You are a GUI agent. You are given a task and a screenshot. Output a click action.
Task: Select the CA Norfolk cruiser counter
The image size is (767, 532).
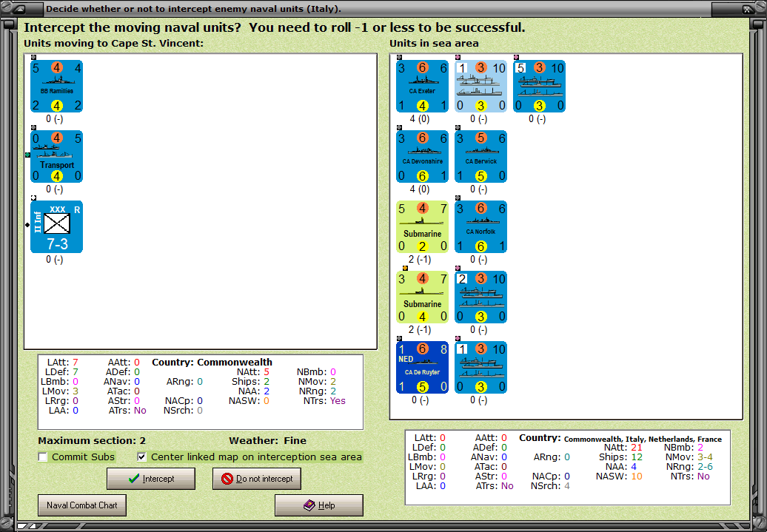480,226
